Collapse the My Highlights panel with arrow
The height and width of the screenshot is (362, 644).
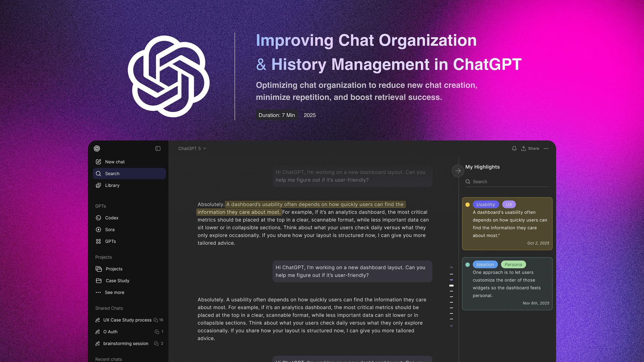tap(458, 171)
